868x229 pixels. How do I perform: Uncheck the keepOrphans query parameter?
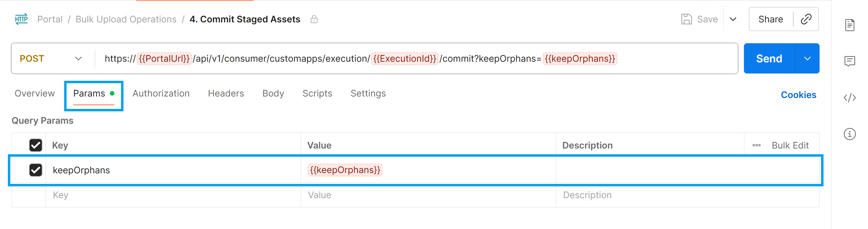[35, 170]
